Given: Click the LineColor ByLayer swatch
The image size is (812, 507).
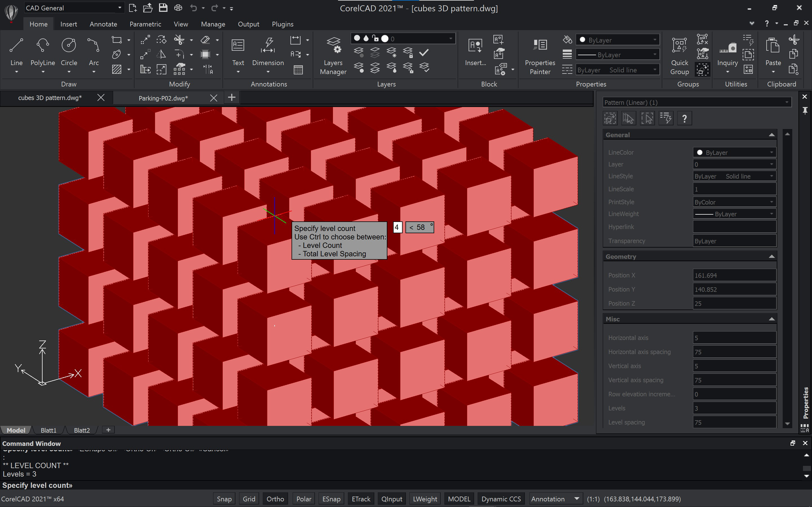Looking at the screenshot, I should click(x=699, y=152).
